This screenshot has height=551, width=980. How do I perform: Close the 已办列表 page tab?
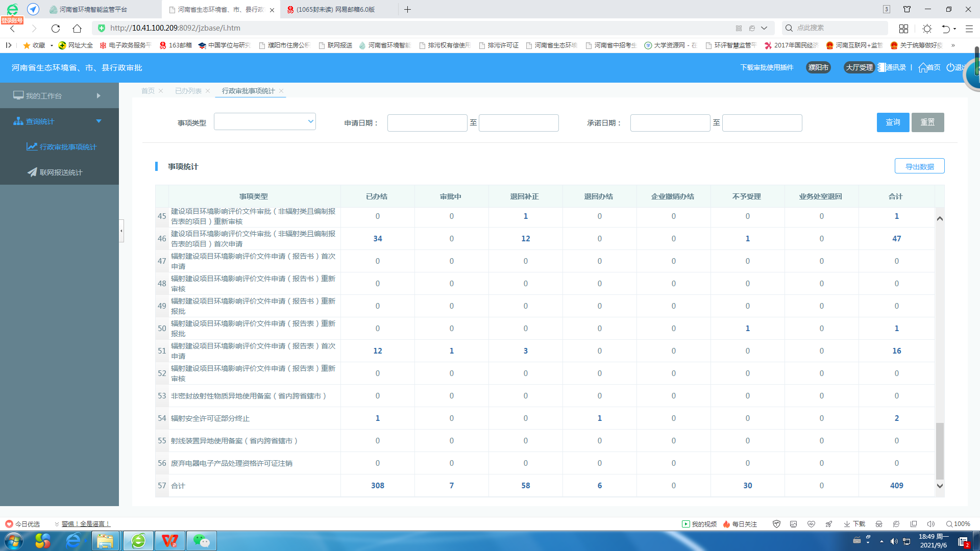point(208,91)
